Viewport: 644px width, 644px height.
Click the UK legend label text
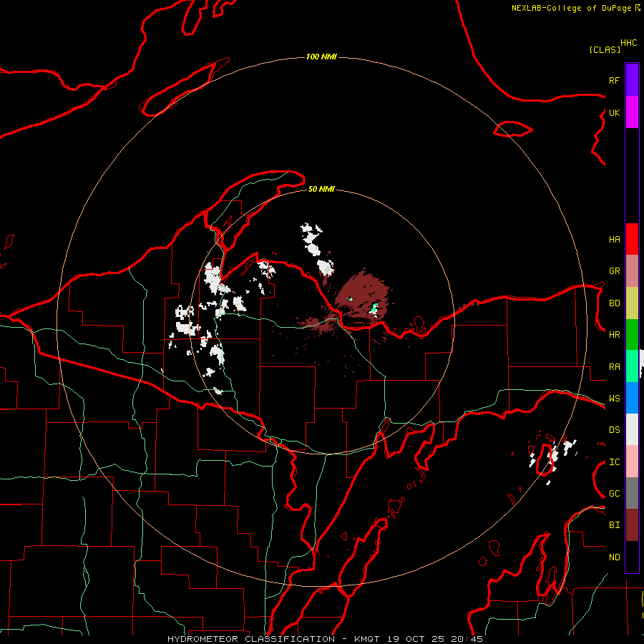click(x=614, y=113)
